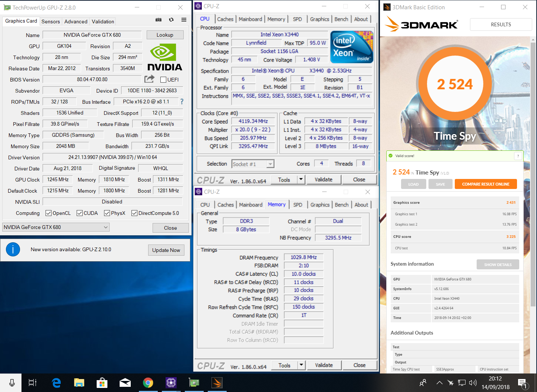Click the Close button in GPU-Z

(x=170, y=228)
